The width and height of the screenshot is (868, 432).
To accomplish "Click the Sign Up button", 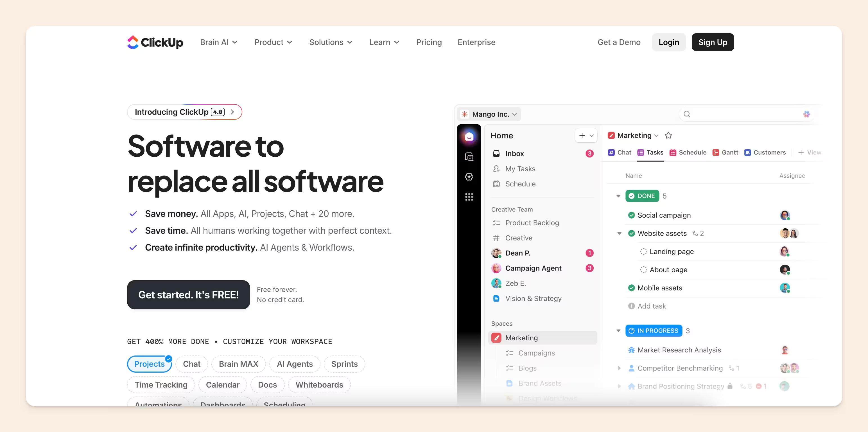I will click(713, 42).
